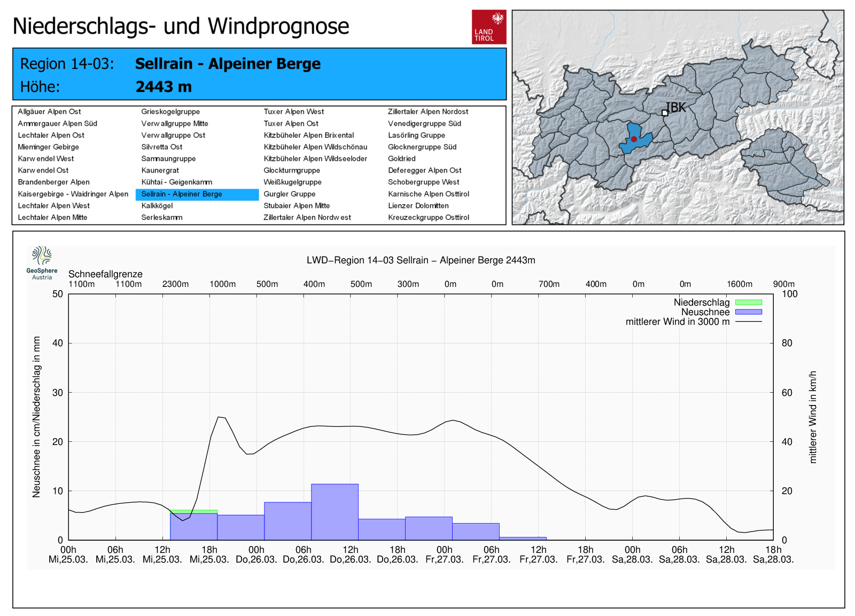Click the Land Tirol logo
This screenshot has width=855, height=616.
click(x=488, y=27)
